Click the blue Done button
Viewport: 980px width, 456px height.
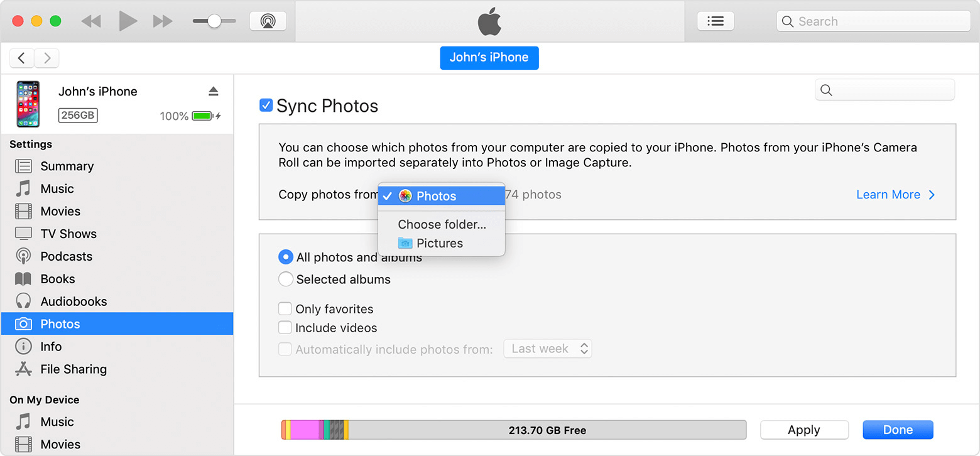coord(898,430)
